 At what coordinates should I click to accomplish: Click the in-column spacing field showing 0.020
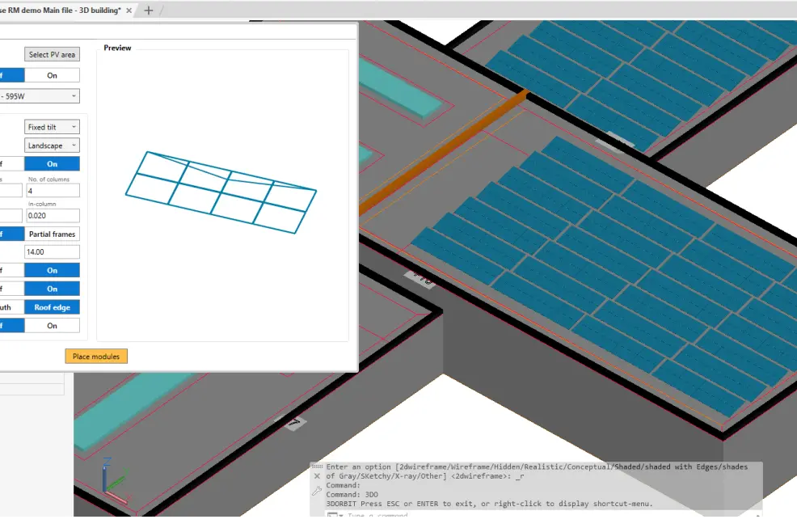[x=53, y=216]
